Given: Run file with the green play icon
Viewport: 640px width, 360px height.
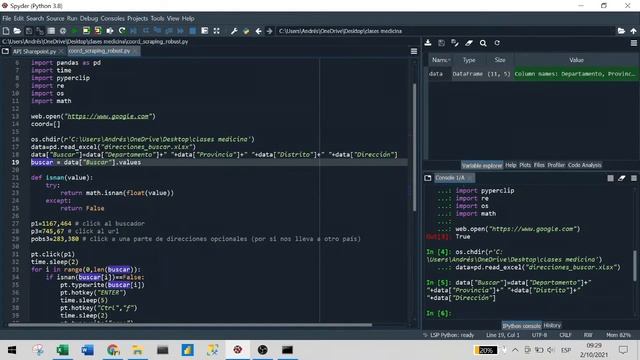Looking at the screenshot, I should [x=75, y=31].
